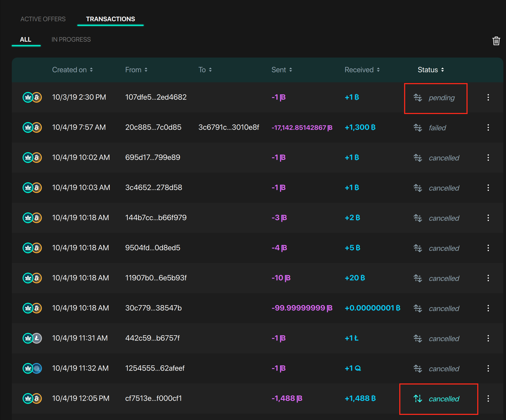Open three-dot menu for cf7513e...f000cf1 row
Image resolution: width=506 pixels, height=420 pixels.
[488, 398]
